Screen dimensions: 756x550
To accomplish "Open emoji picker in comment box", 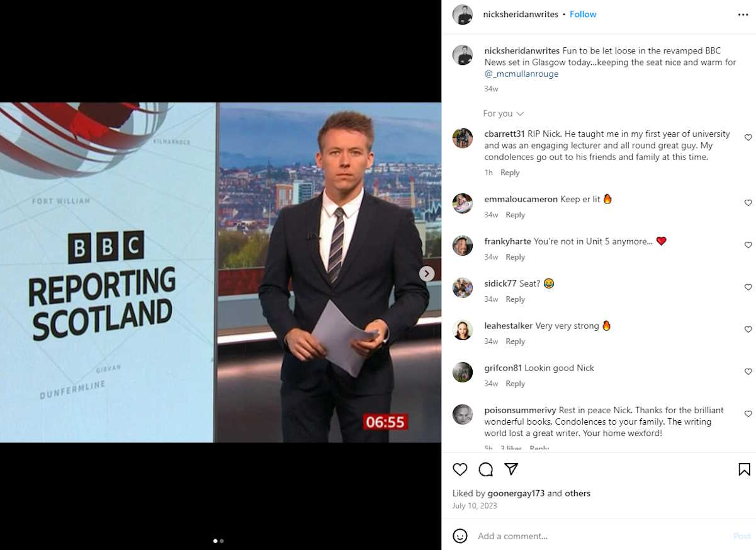I will click(460, 536).
